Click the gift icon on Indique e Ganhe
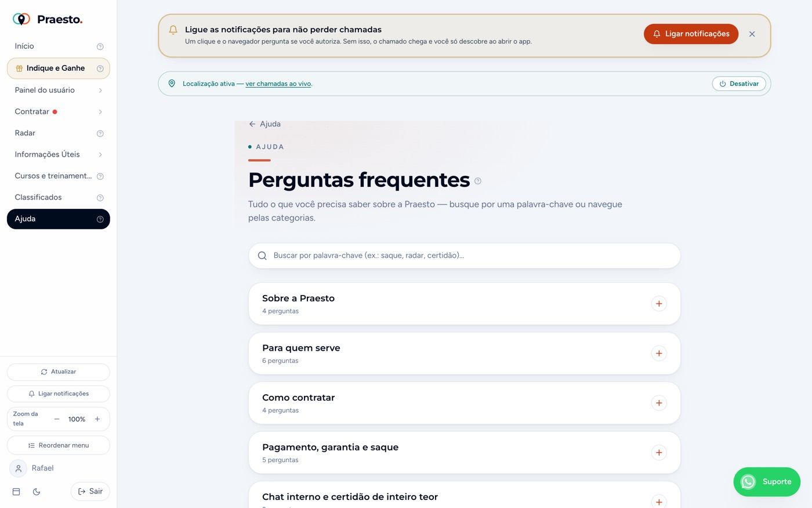This screenshot has width=812, height=508. (19, 69)
